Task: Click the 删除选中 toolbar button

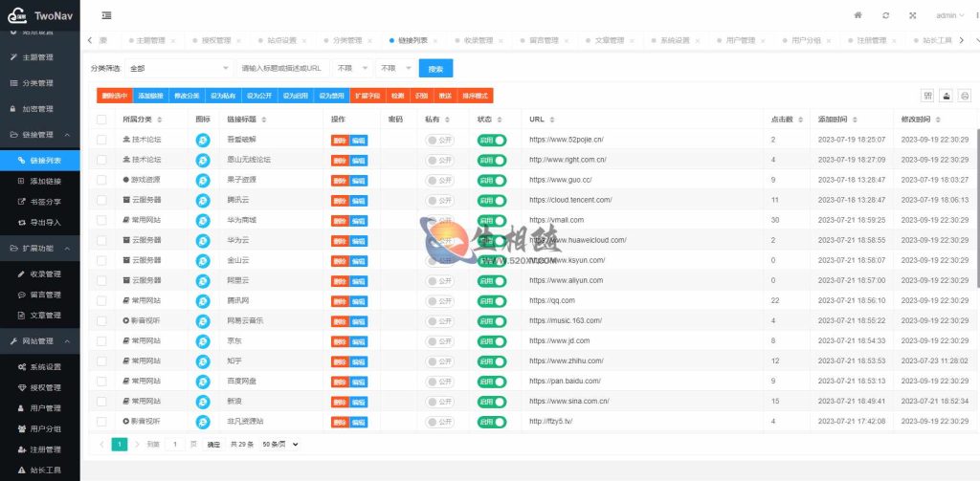Action: (115, 96)
